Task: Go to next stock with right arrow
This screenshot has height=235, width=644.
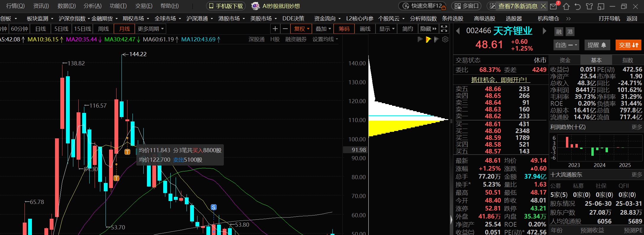Action: (x=544, y=31)
